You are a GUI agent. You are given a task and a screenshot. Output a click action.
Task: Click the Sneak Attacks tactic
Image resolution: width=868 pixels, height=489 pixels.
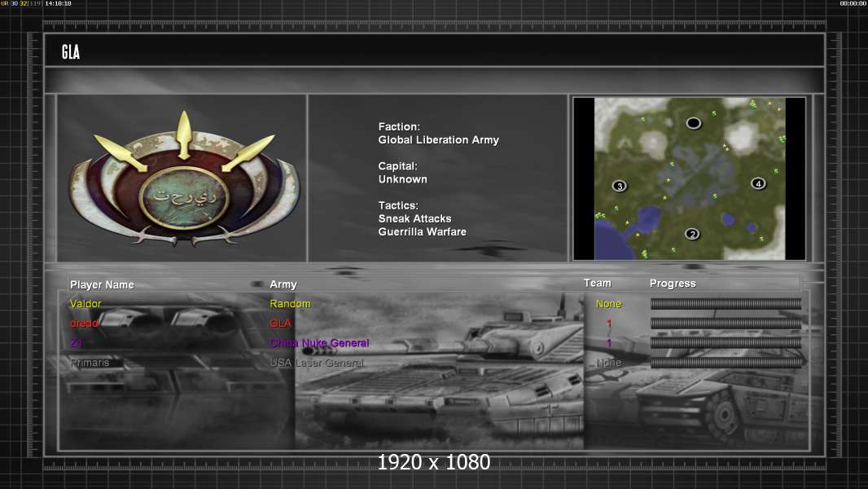[414, 218]
